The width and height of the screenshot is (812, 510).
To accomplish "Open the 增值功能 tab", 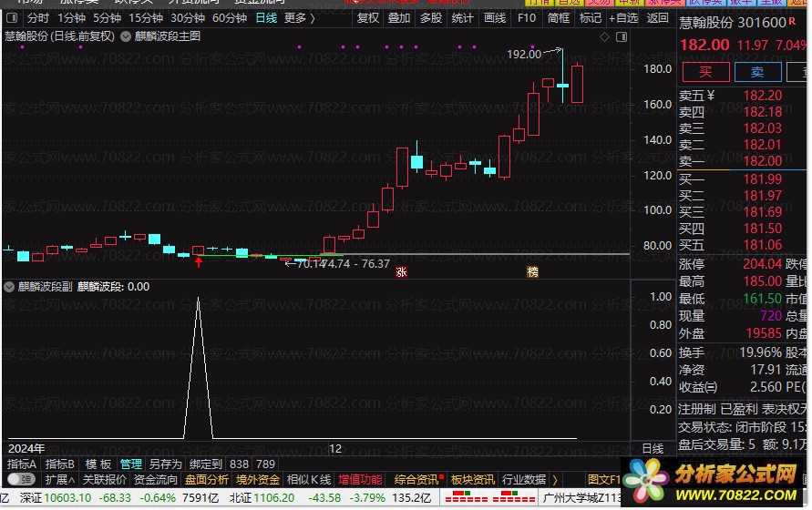I will [x=360, y=479].
